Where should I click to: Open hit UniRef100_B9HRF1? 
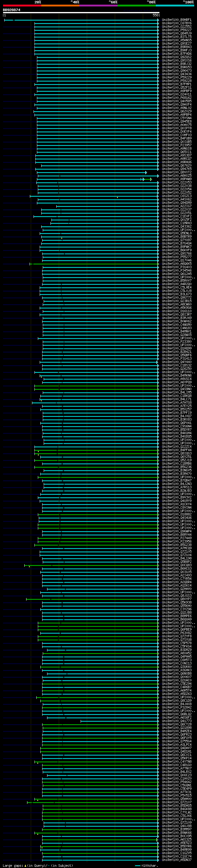pos(176,20)
